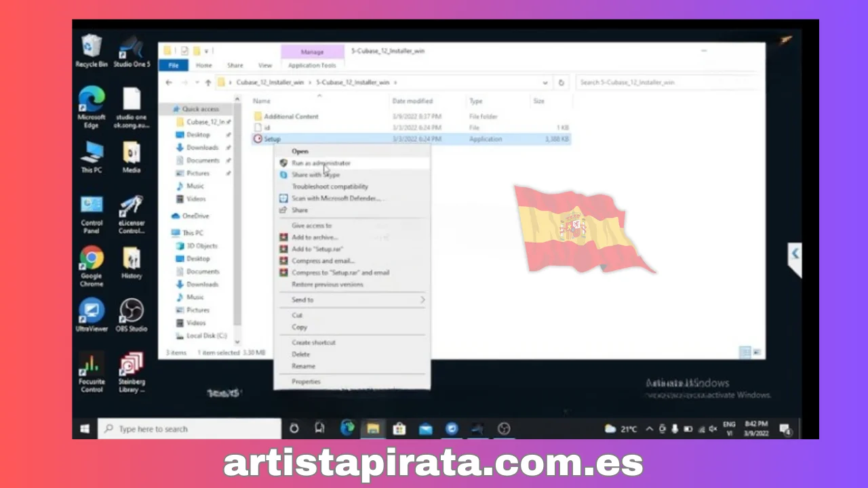Open the View ribbon tab
Screen dimensions: 868x488
click(265, 66)
